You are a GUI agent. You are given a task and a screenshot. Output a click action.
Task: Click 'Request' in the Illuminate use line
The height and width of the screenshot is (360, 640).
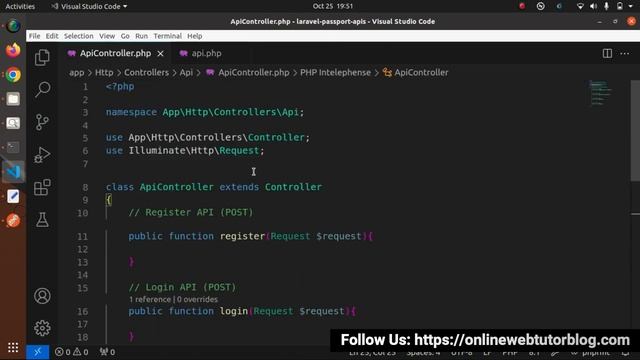(239, 151)
